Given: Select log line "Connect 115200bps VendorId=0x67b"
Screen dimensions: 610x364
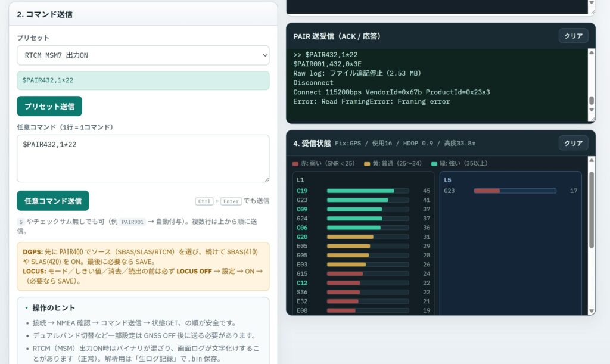Looking at the screenshot, I should point(391,92).
